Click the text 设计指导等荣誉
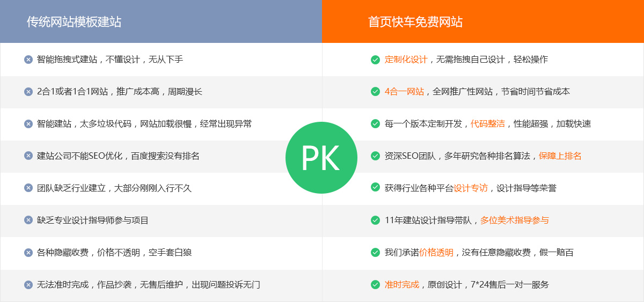 click(x=526, y=188)
